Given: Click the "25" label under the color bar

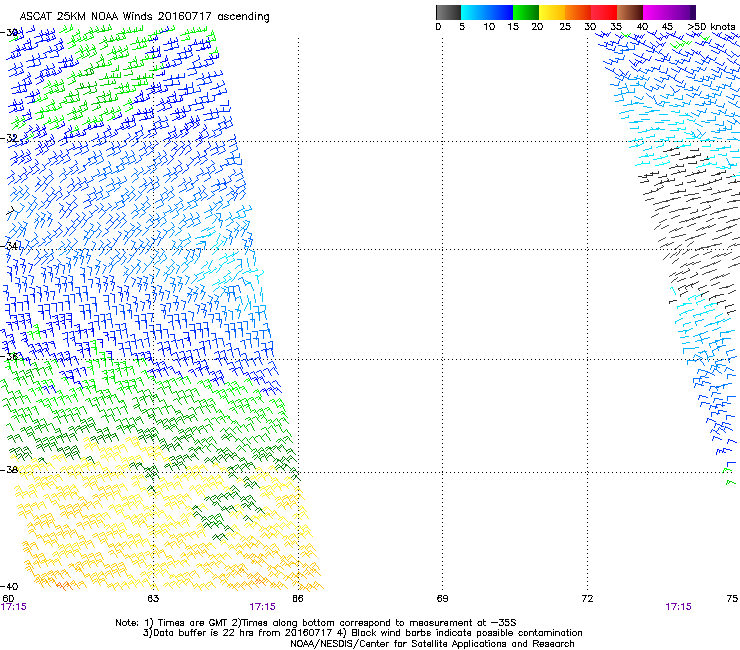Looking at the screenshot, I should click(565, 27).
